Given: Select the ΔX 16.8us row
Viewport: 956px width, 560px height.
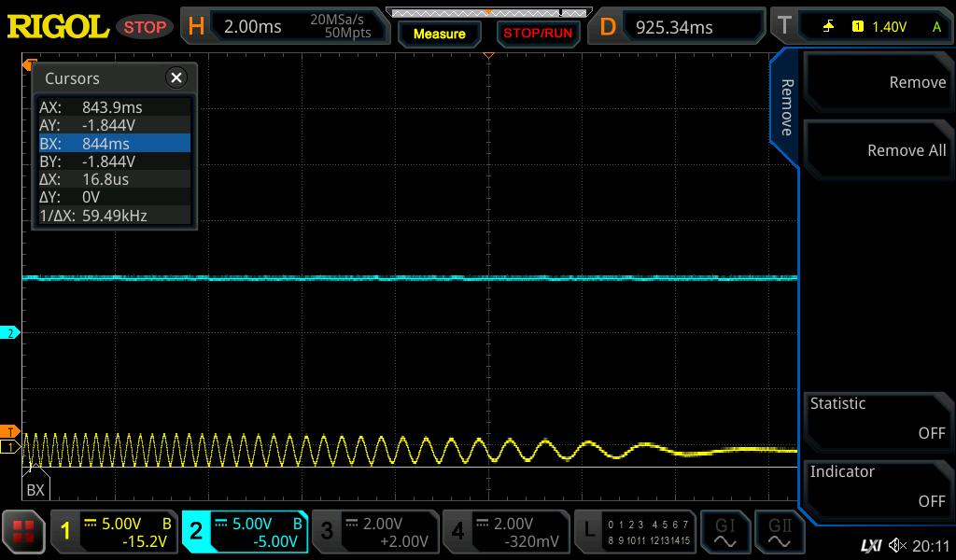Looking at the screenshot, I should [x=114, y=179].
